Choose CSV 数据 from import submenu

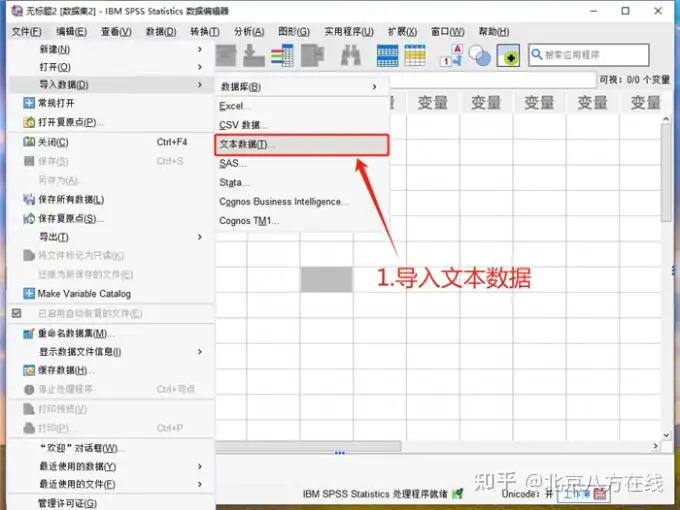302,125
